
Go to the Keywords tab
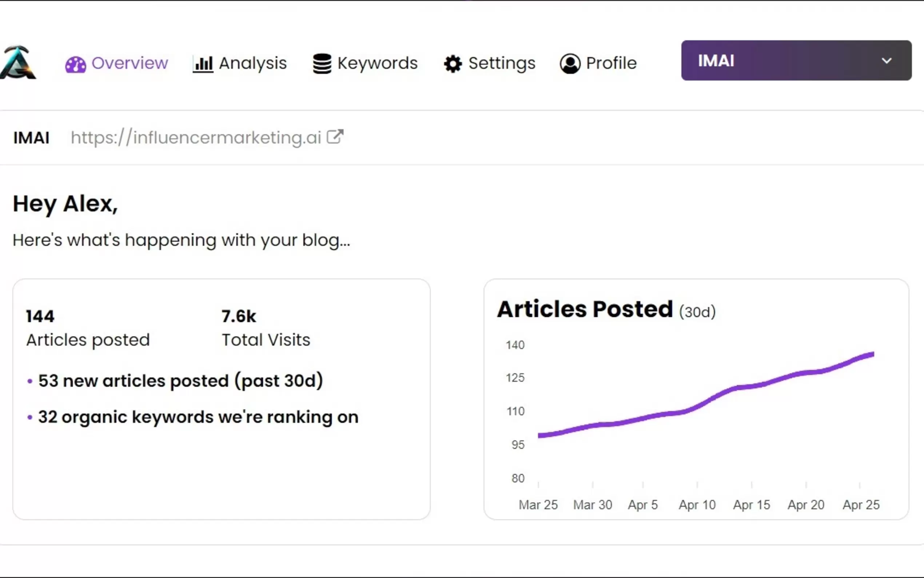[x=377, y=63]
